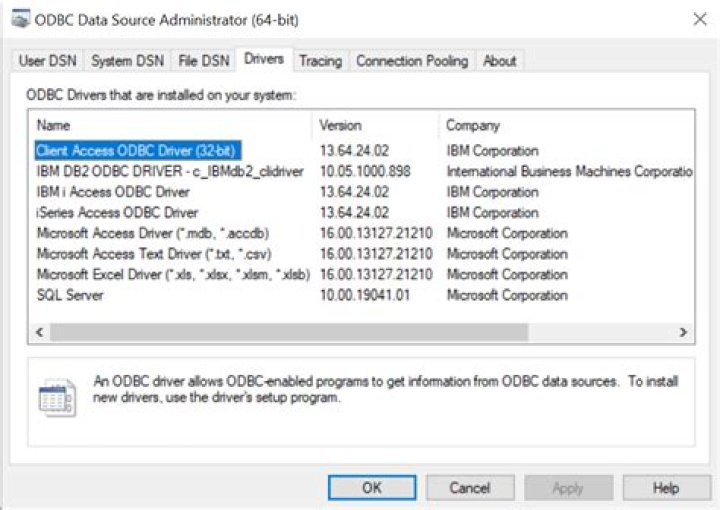
Task: Select the SQL Server driver
Action: click(x=70, y=295)
